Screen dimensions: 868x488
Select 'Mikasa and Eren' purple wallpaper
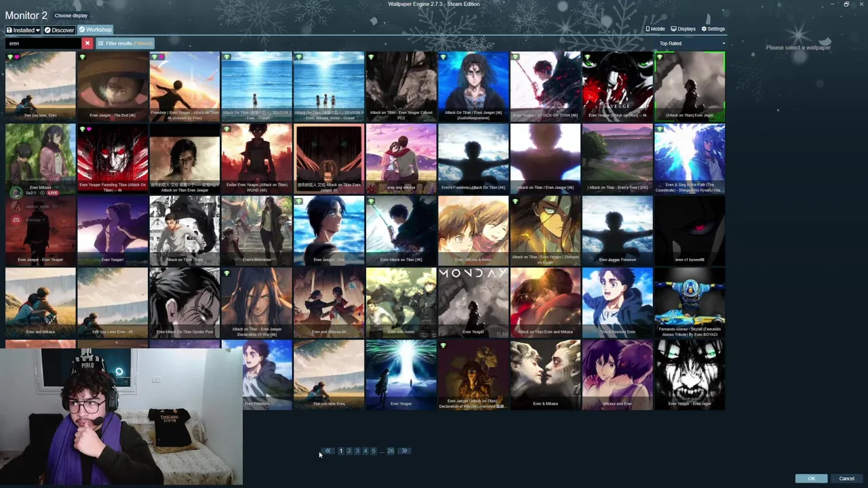pos(617,375)
